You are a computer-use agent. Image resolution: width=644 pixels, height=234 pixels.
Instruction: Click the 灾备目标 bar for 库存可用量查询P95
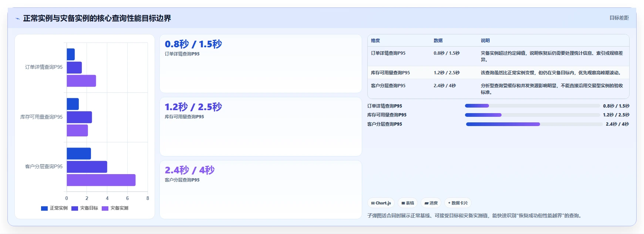click(79, 117)
